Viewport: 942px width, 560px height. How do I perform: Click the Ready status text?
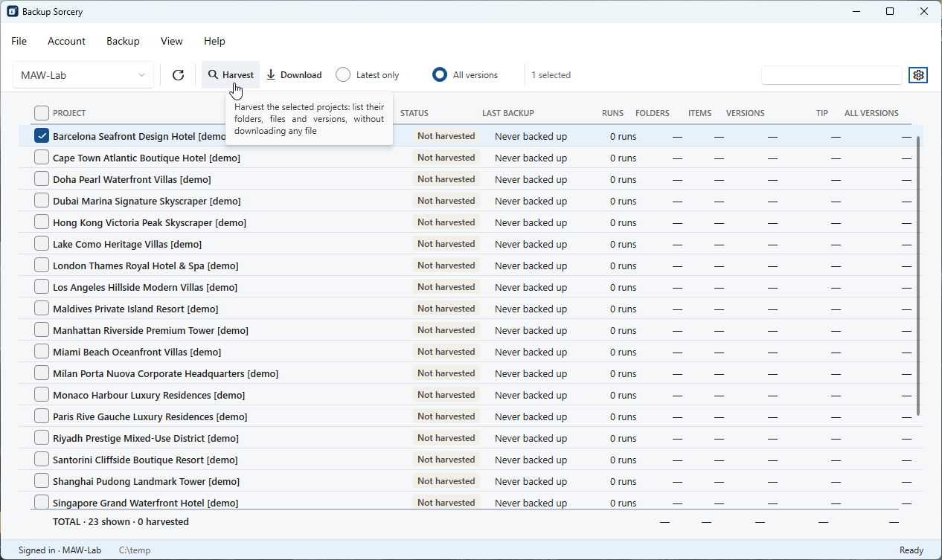[911, 550]
